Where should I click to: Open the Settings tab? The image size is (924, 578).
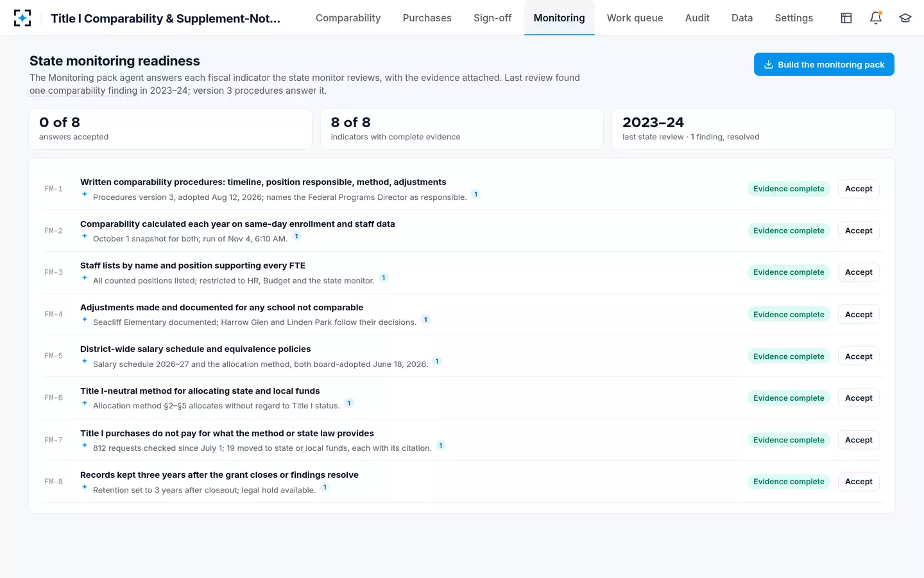pyautogui.click(x=794, y=18)
